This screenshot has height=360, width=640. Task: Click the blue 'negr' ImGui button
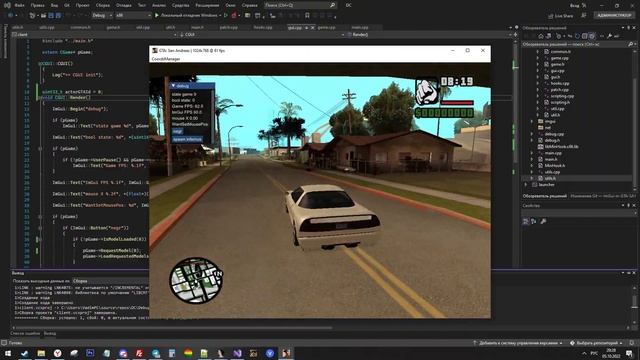point(177,131)
